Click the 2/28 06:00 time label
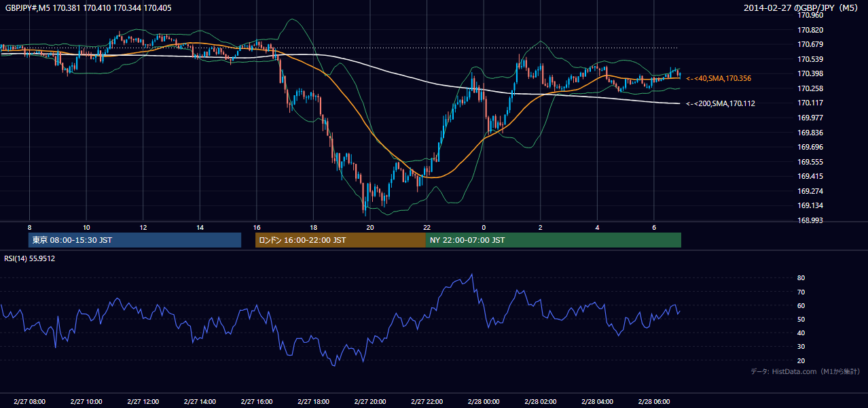The width and height of the screenshot is (868, 408). [x=653, y=401]
